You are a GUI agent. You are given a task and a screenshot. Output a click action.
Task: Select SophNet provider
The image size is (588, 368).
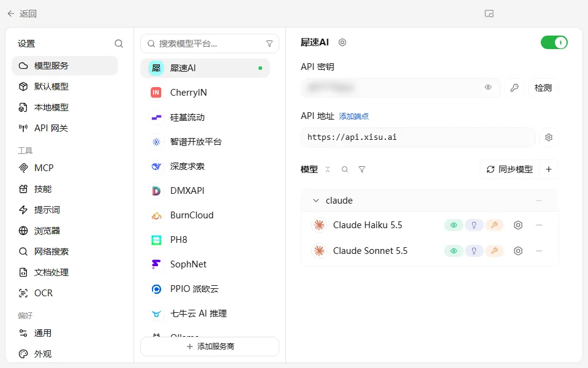(206, 264)
